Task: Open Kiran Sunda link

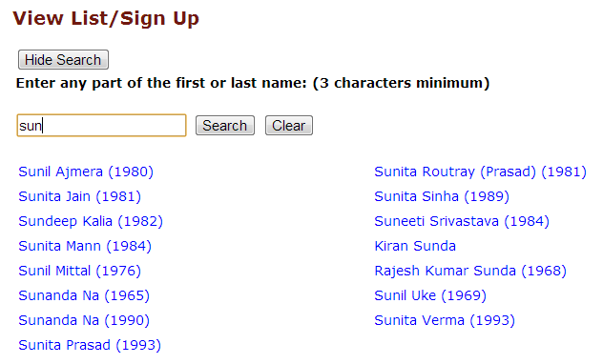Action: [x=415, y=246]
